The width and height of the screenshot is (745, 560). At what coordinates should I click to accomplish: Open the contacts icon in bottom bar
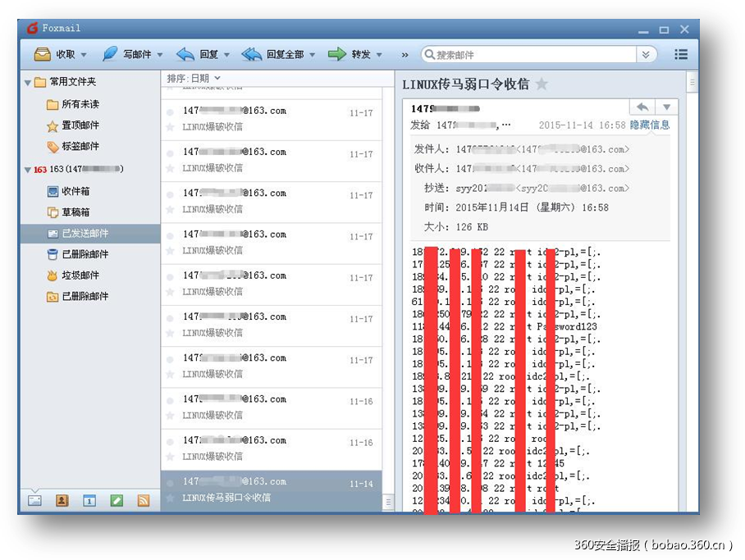[62, 500]
